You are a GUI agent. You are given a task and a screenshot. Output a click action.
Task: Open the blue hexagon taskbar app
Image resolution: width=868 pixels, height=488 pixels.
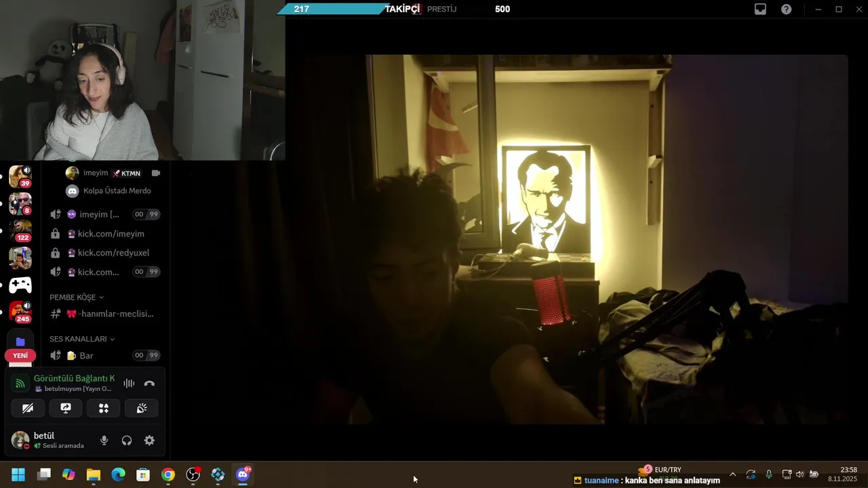coord(218,474)
